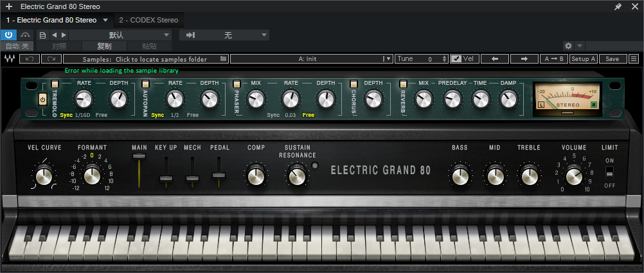This screenshot has width=644, height=273.
Task: Select Phaser Free mode
Action: click(x=309, y=115)
